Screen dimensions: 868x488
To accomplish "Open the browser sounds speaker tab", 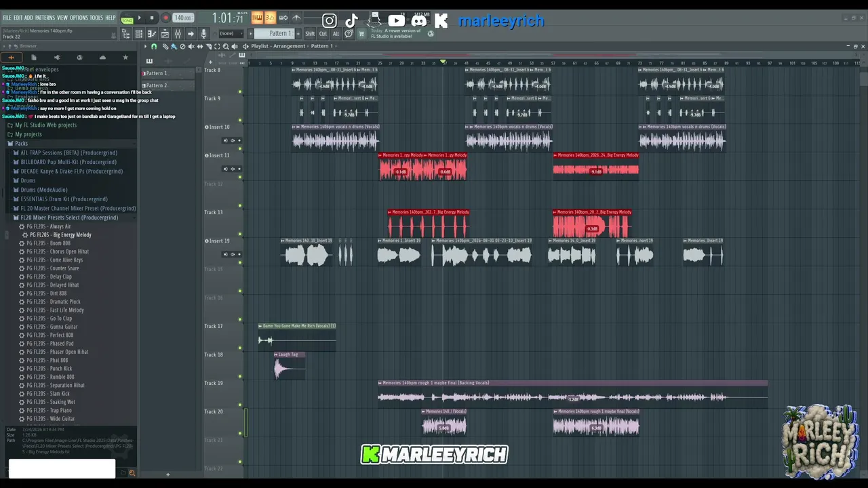I will (57, 58).
